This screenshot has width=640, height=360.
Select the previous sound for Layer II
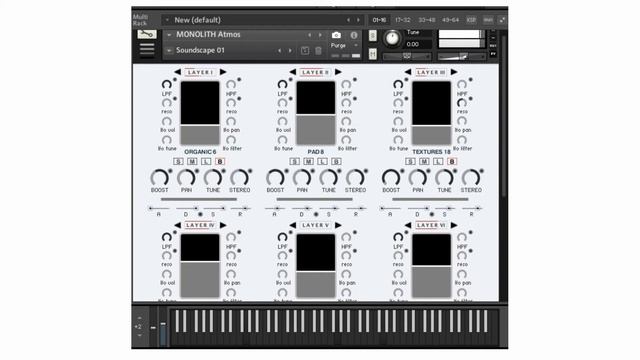(293, 72)
